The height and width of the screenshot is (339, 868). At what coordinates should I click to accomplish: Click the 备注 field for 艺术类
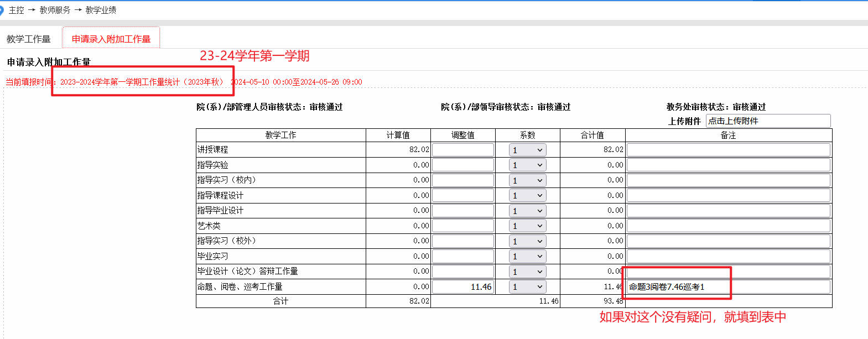tap(729, 226)
